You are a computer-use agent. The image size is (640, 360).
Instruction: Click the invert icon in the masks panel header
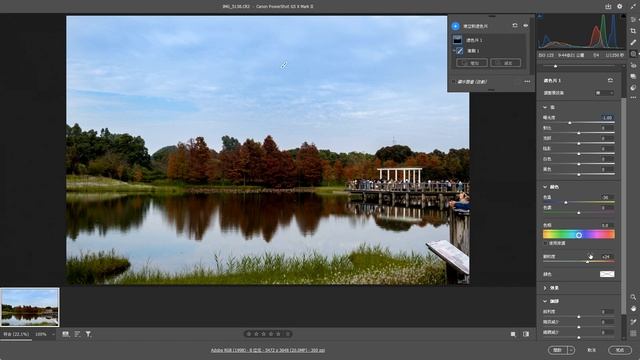click(x=515, y=26)
